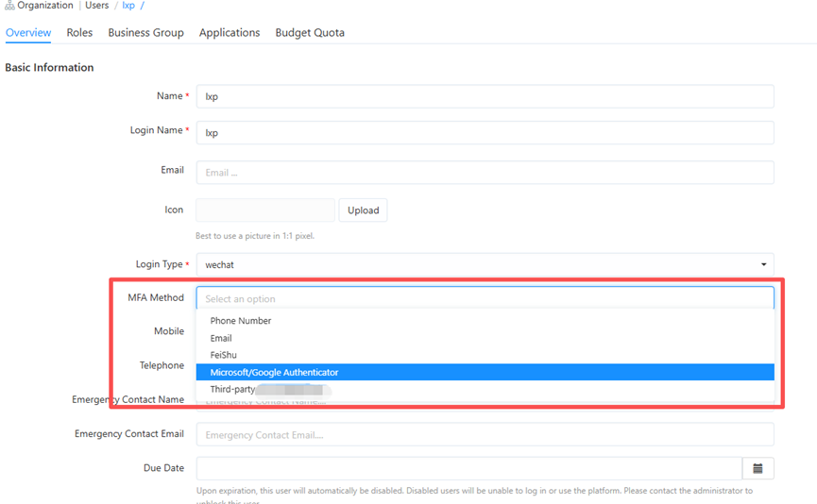Click the Emergency Contact Email field
The image size is (817, 504).
tap(484, 435)
